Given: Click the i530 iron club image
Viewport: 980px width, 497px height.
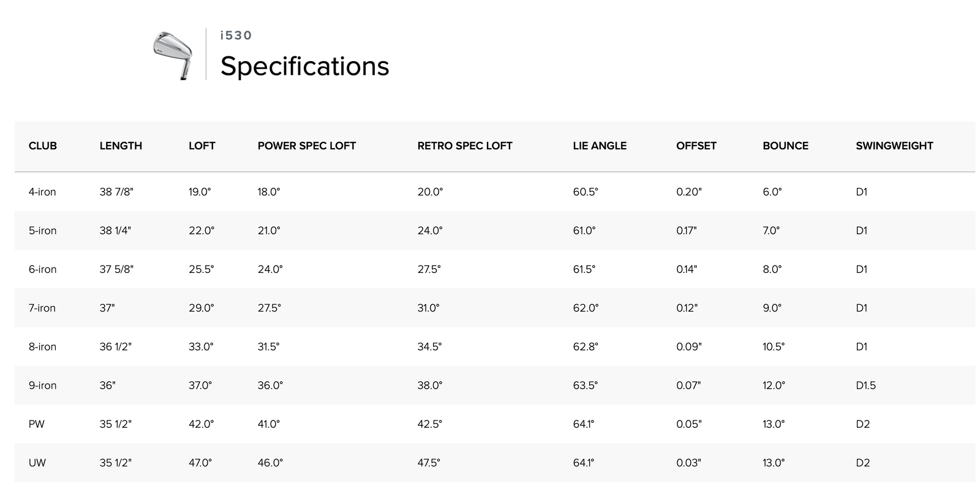Looking at the screenshot, I should 173,55.
